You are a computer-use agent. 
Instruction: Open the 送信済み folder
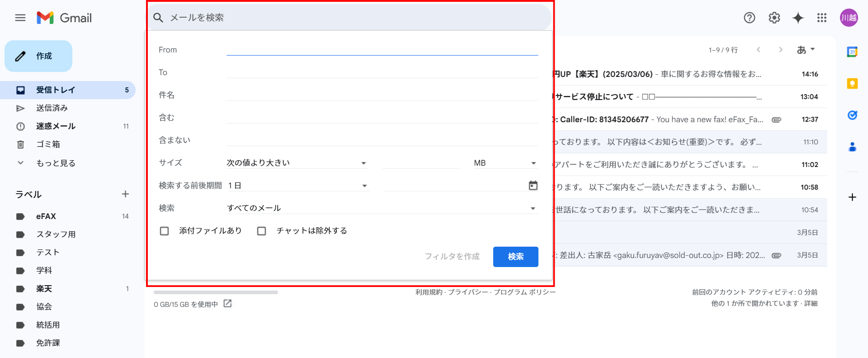52,108
